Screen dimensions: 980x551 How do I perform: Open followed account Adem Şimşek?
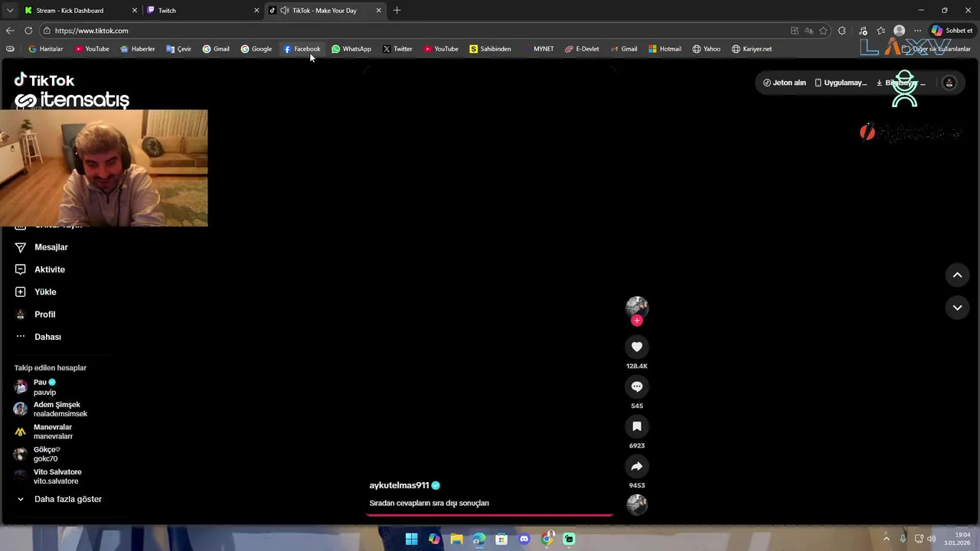click(x=51, y=409)
